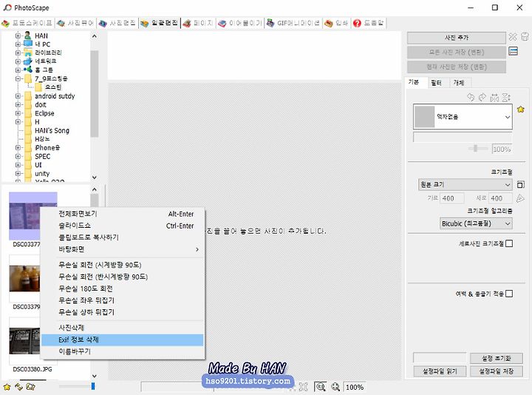Image resolution: width=532 pixels, height=395 pixels.
Task: Choose 무손실 회전 (반시계방향 90도)
Action: click(x=123, y=277)
